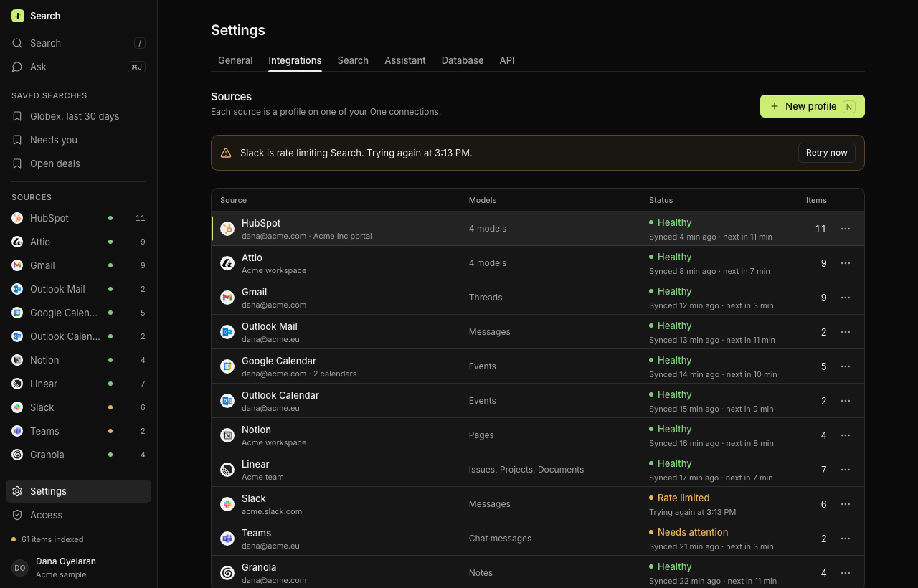Image resolution: width=918 pixels, height=588 pixels.
Task: Click the Notion logo in the sources table
Action: [227, 435]
